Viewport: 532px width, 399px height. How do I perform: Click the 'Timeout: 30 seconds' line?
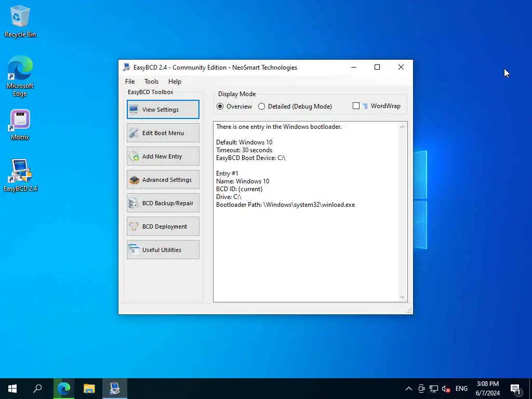(x=244, y=150)
